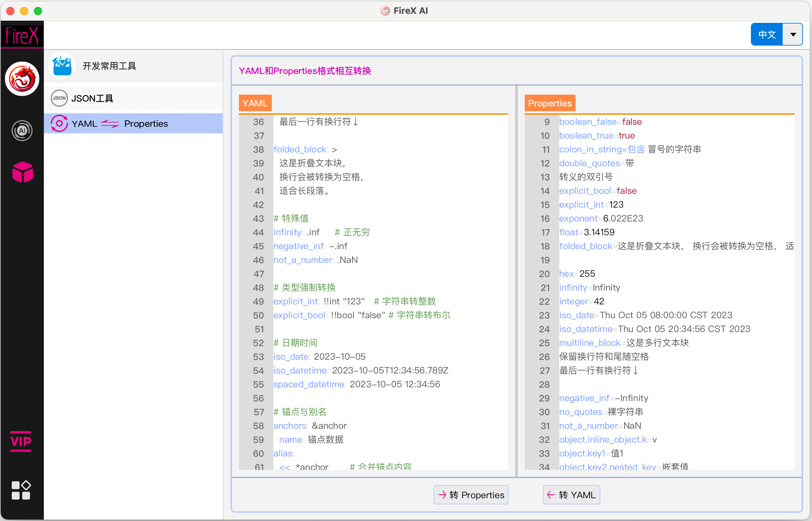The width and height of the screenshot is (812, 521).
Task: Select the YAML Properties converter menu item
Action: [133, 123]
